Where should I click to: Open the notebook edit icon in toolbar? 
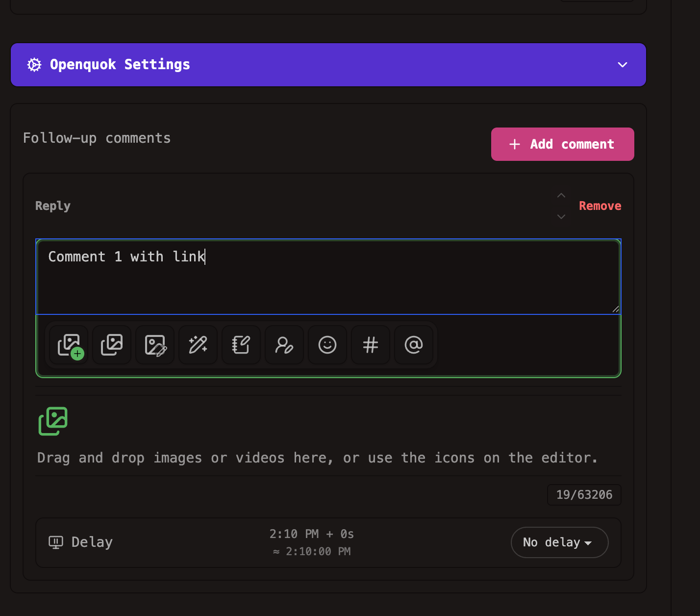[241, 345]
